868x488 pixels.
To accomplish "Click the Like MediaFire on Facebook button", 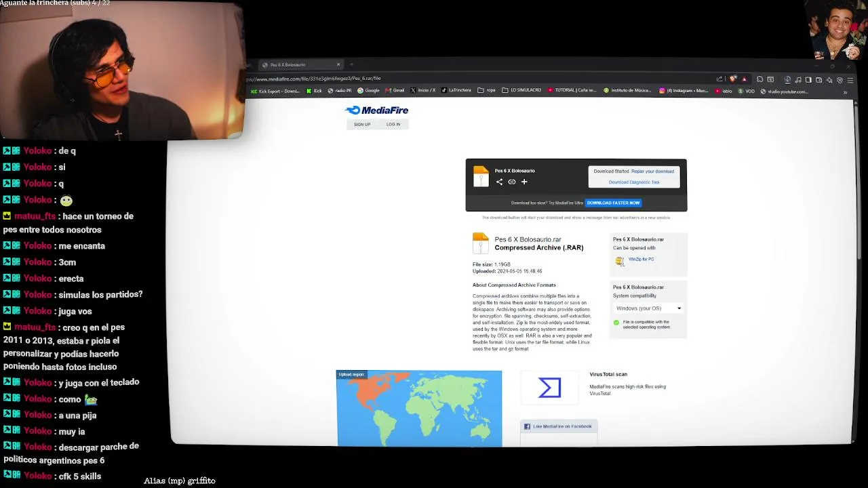I will (x=559, y=426).
